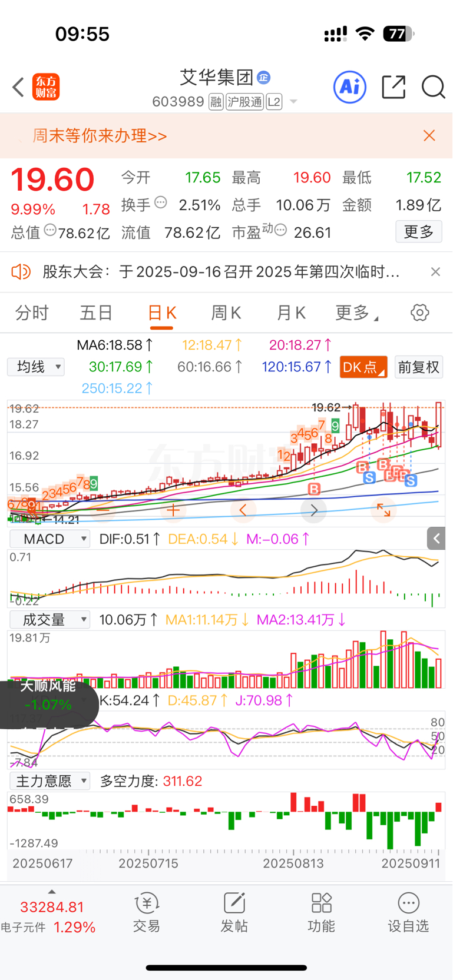Tap the gray collapse arrow beside MACD
This screenshot has width=453, height=980.
[x=436, y=538]
